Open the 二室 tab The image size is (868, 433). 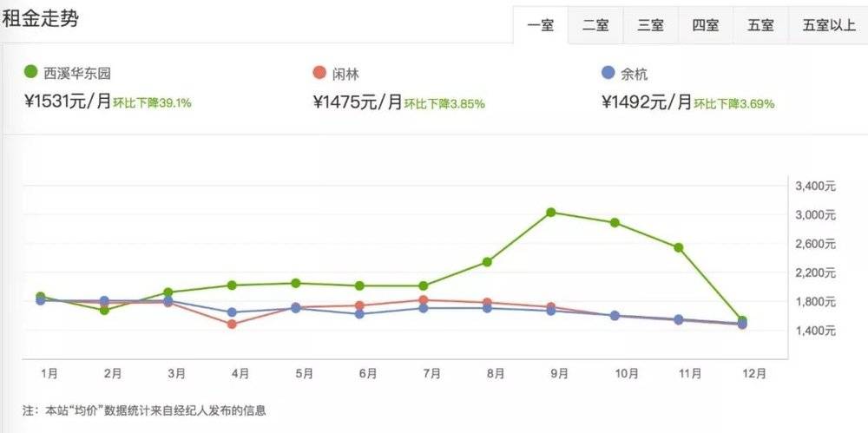pyautogui.click(x=595, y=25)
